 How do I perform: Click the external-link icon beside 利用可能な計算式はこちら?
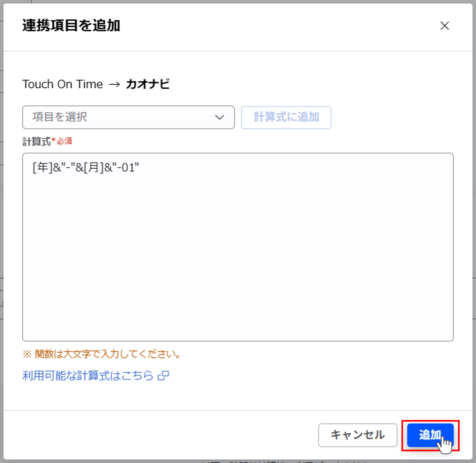(163, 376)
